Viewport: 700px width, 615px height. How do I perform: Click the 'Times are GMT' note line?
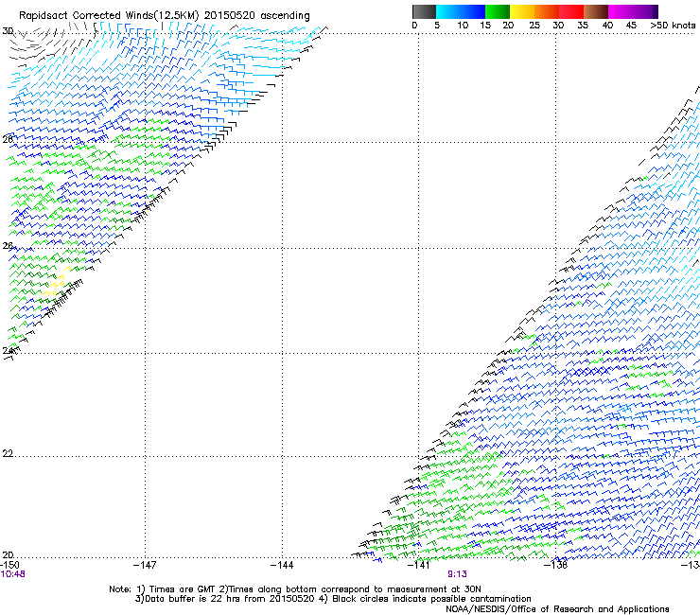[295, 589]
